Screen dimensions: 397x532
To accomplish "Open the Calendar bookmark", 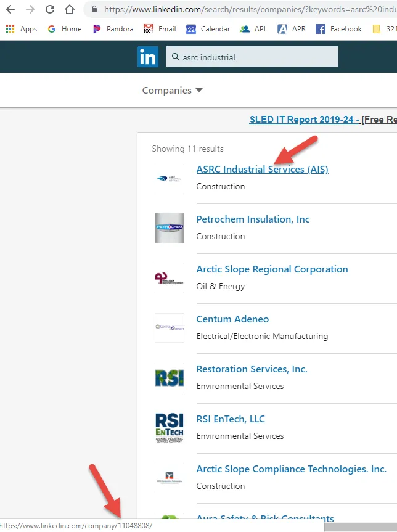I will tap(208, 29).
